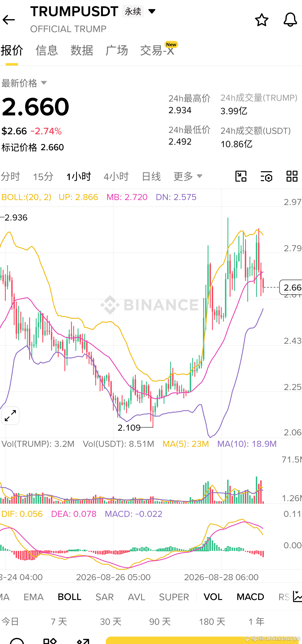
Task: Open multi-chart grid layout icon
Action: click(x=292, y=176)
